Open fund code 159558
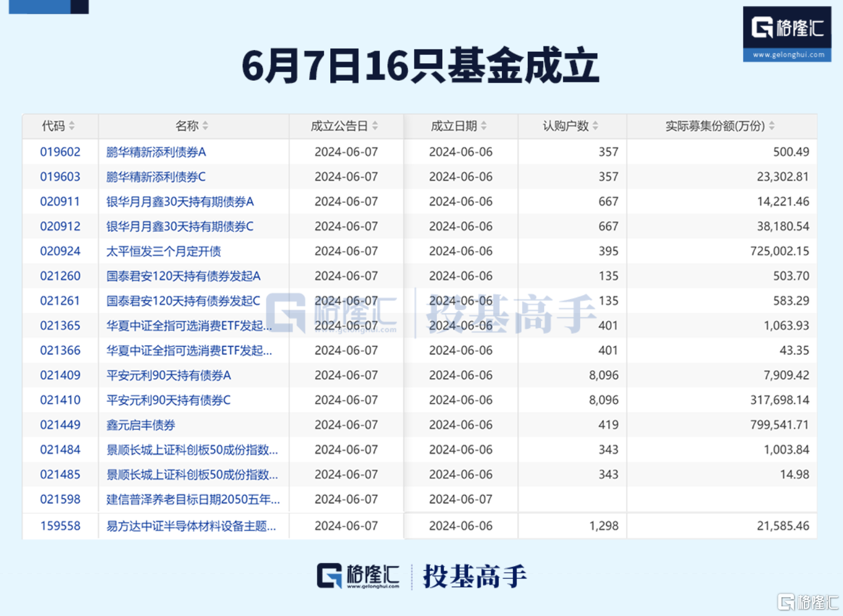The width and height of the screenshot is (843, 616). [60, 526]
